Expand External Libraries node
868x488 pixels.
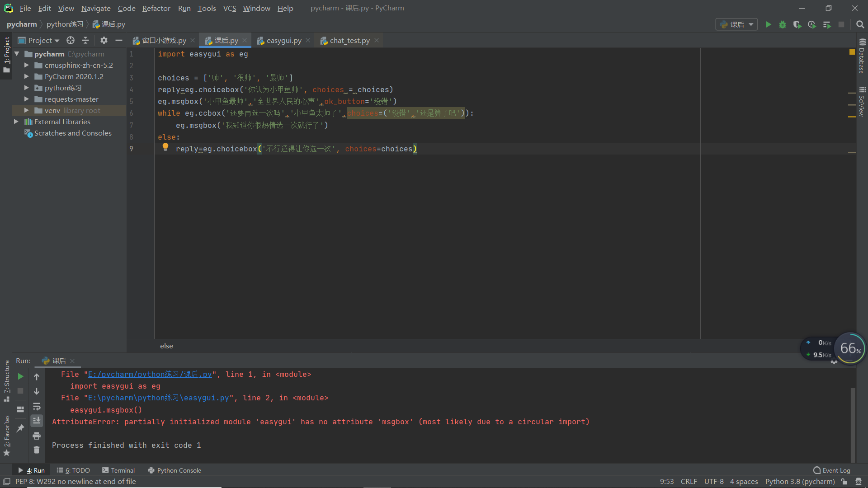coord(16,122)
